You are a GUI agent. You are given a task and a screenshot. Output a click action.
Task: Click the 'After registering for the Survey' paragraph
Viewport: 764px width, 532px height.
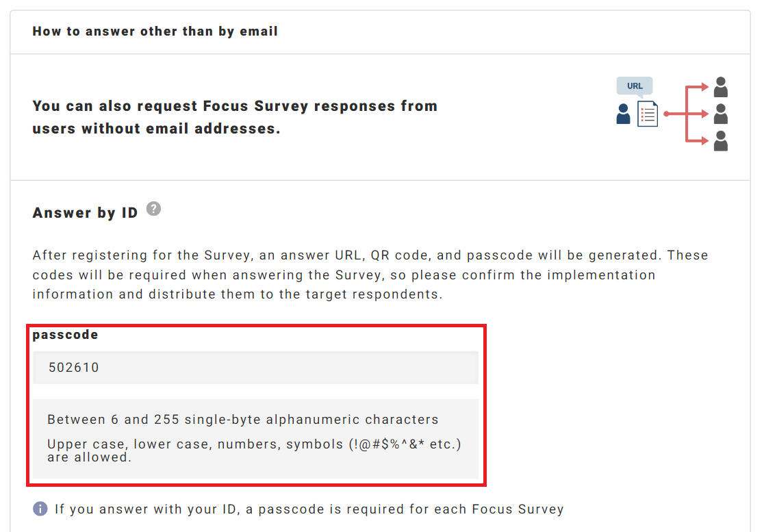(370, 275)
